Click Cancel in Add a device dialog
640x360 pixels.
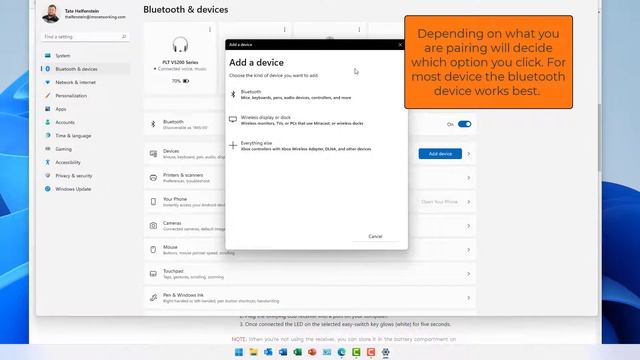376,236
